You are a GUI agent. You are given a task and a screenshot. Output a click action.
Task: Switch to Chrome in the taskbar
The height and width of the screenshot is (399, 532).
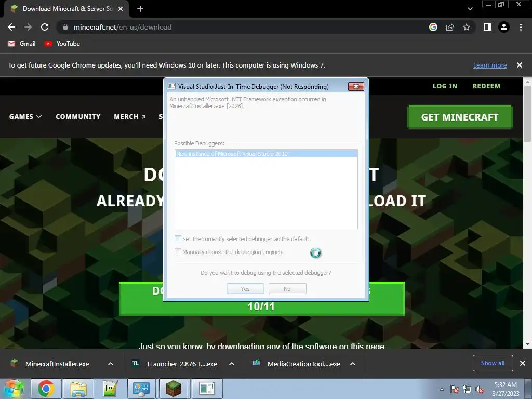tap(46, 389)
